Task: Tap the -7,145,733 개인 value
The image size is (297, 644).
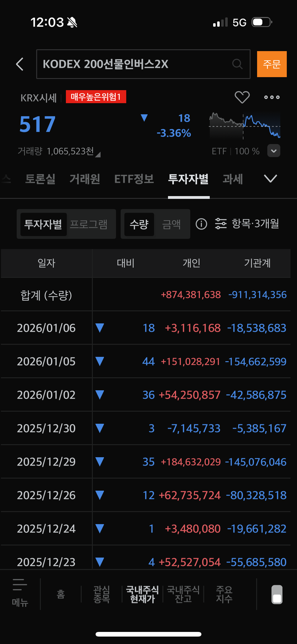Action: point(194,428)
